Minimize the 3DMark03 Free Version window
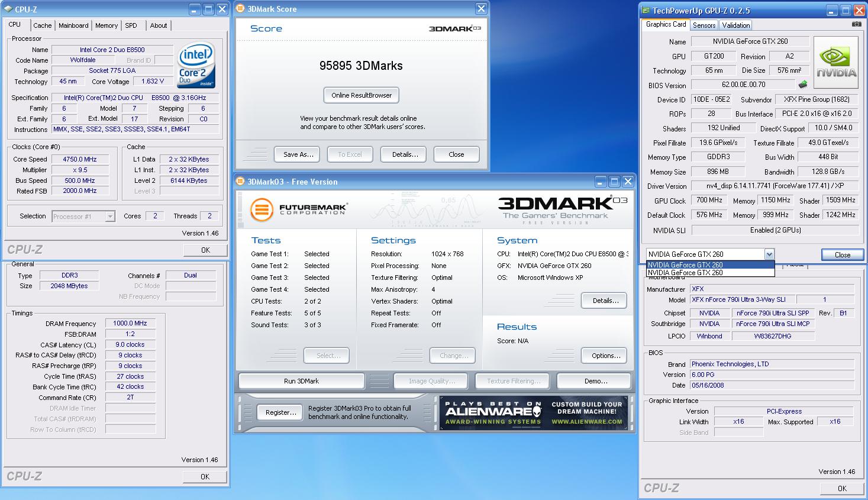The image size is (868, 500). (x=601, y=182)
